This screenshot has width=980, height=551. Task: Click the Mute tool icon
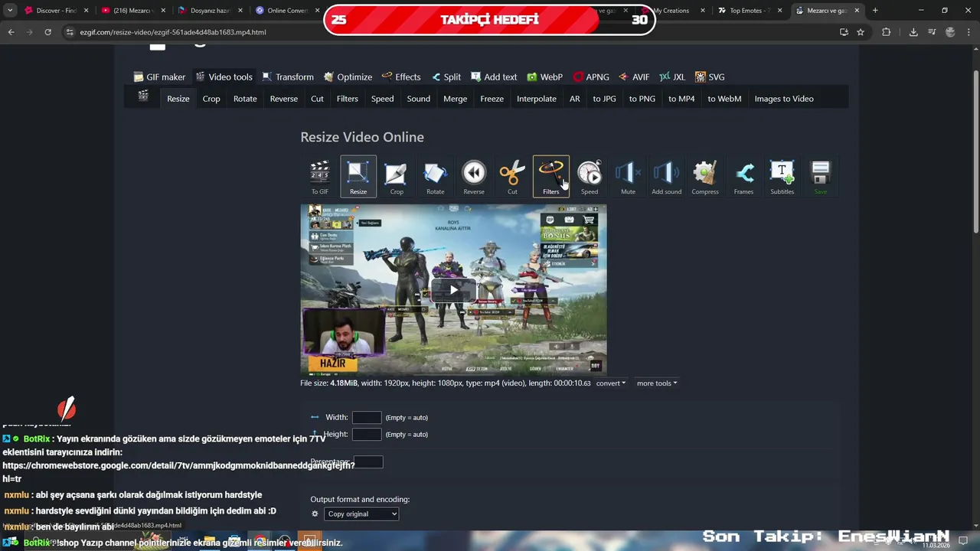tap(628, 177)
